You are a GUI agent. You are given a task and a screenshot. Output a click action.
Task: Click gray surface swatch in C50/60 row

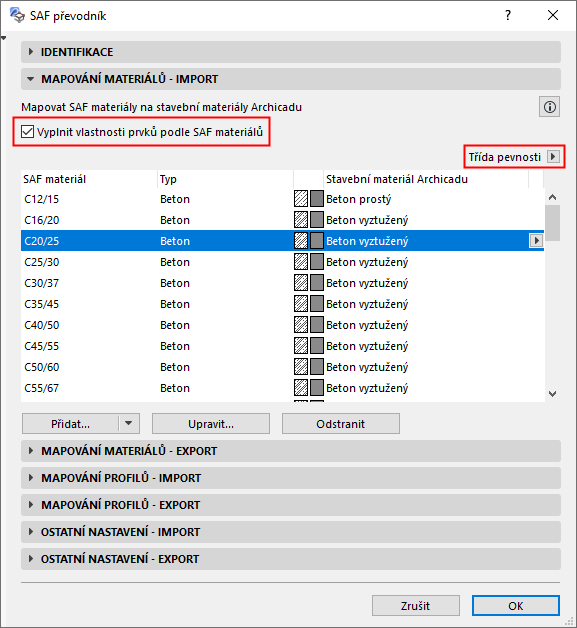[x=316, y=366]
